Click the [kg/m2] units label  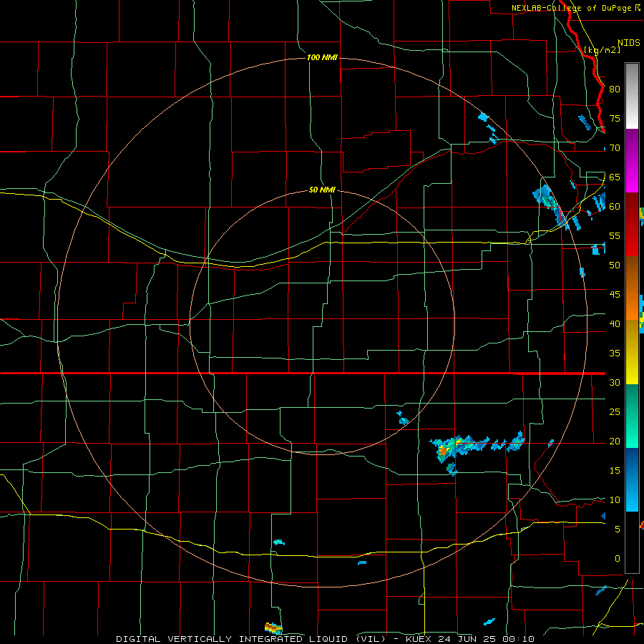coord(602,50)
